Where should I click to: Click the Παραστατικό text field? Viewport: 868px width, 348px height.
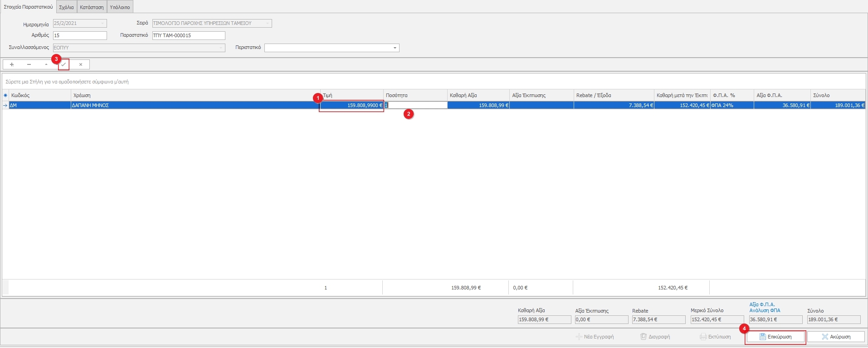click(188, 35)
